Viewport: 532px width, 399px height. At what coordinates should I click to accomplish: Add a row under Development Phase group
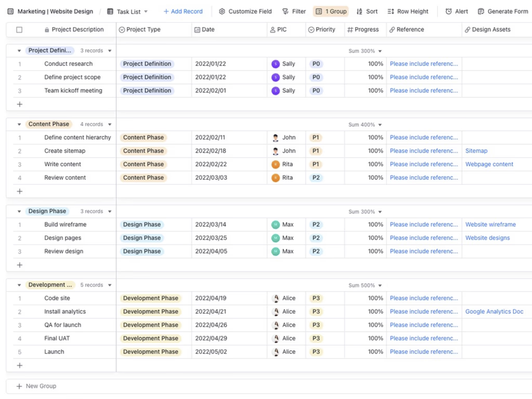click(x=20, y=365)
